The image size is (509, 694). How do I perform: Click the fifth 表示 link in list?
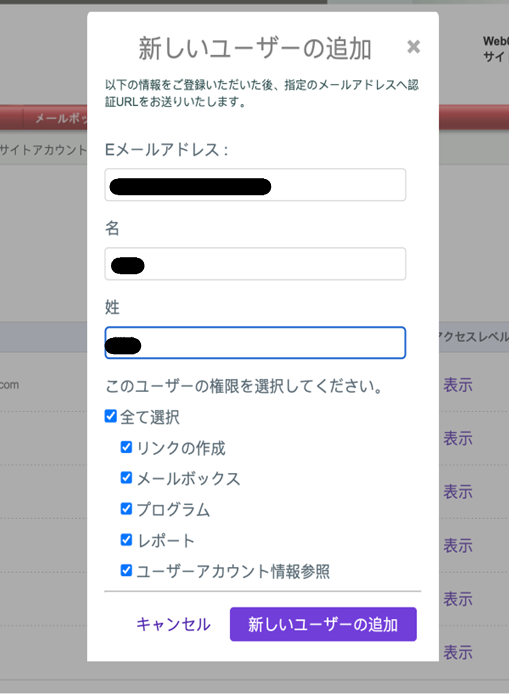(458, 599)
